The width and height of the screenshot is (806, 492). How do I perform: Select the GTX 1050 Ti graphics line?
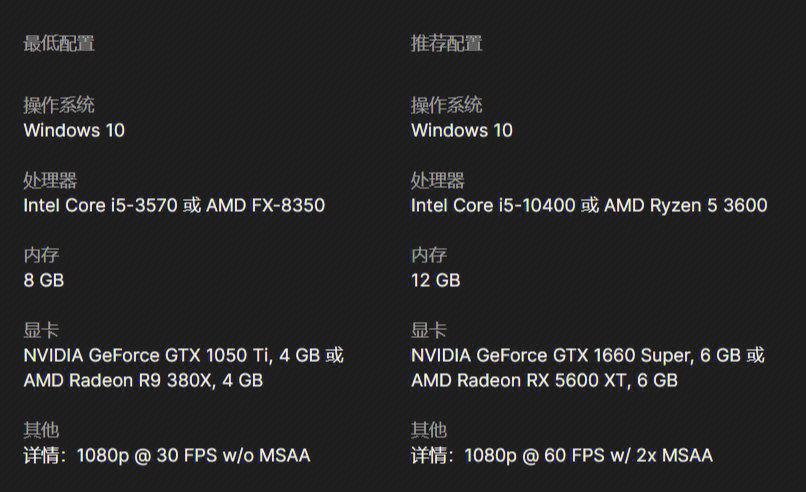pyautogui.click(x=184, y=355)
